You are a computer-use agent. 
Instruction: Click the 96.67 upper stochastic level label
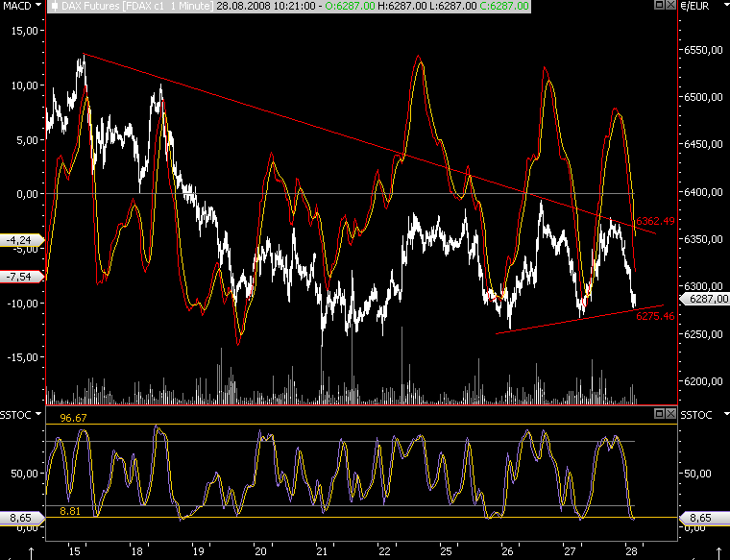(x=73, y=418)
